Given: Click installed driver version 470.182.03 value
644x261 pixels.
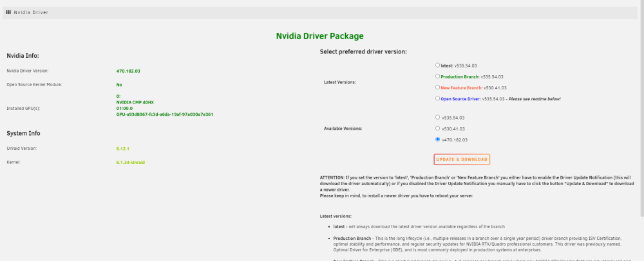Looking at the screenshot, I should tap(128, 71).
